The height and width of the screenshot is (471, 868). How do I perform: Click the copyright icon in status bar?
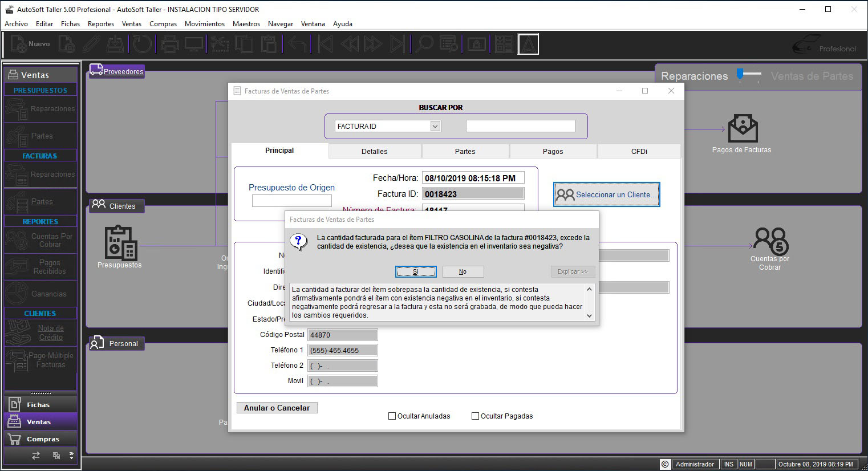click(x=665, y=464)
